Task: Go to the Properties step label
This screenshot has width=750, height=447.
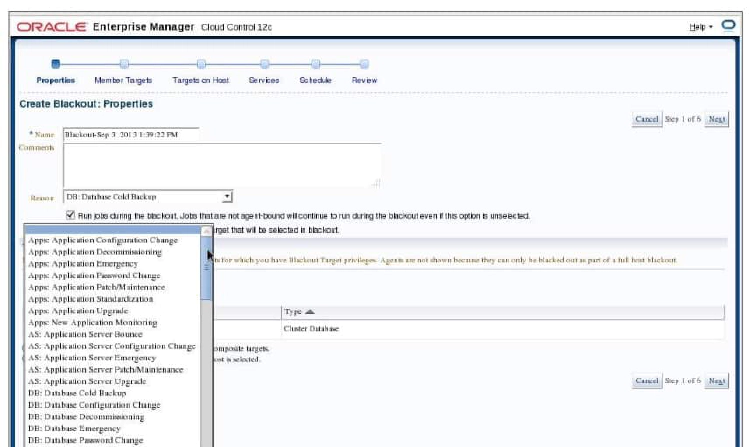Action: click(x=55, y=80)
